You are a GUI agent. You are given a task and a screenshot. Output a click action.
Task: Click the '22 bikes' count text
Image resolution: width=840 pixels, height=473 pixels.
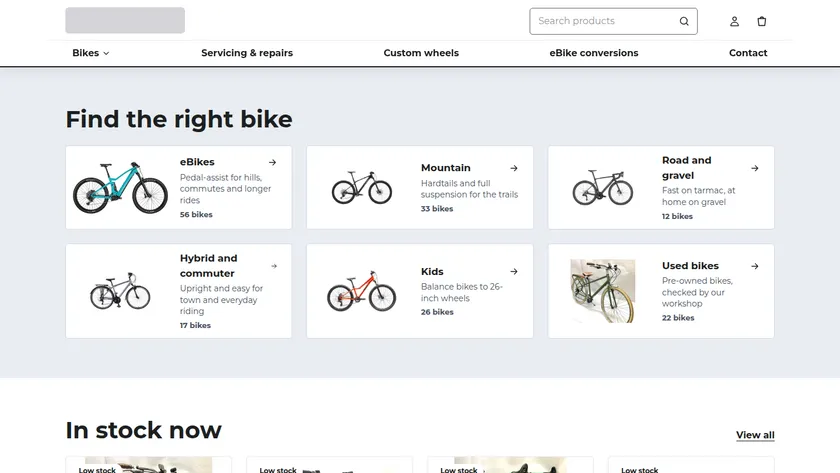coord(678,318)
